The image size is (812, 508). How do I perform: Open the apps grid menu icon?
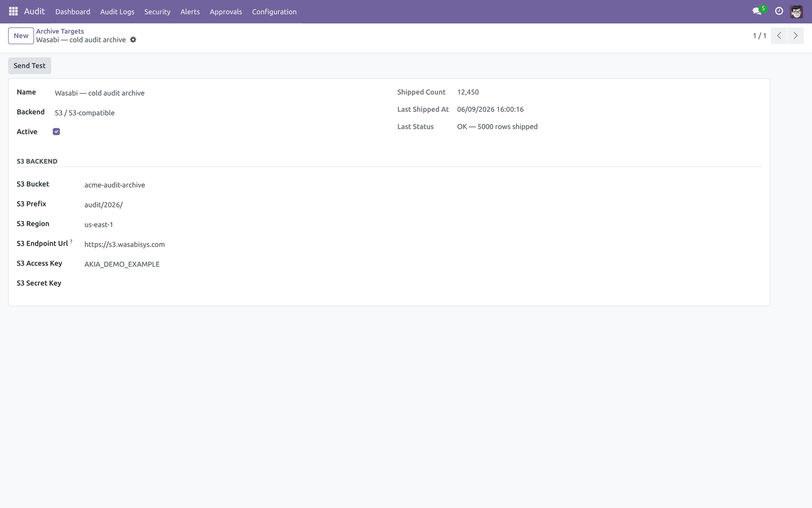click(x=13, y=11)
